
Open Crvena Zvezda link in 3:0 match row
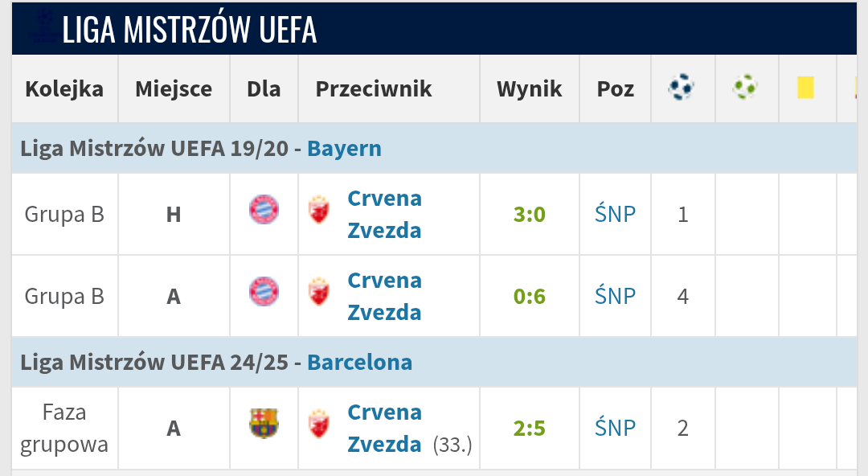[384, 214]
